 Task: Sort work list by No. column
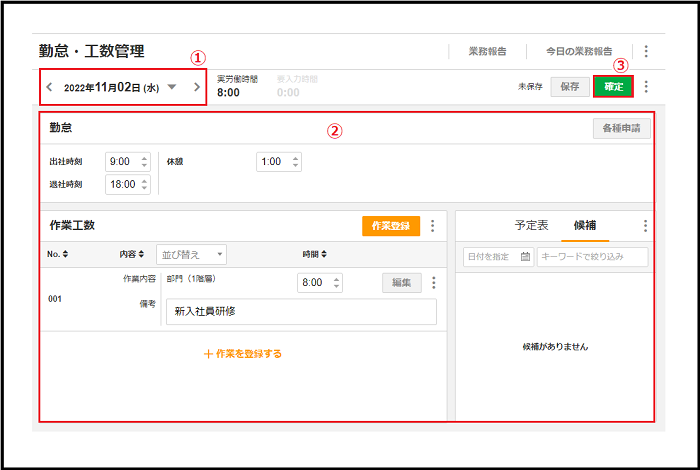pos(58,254)
